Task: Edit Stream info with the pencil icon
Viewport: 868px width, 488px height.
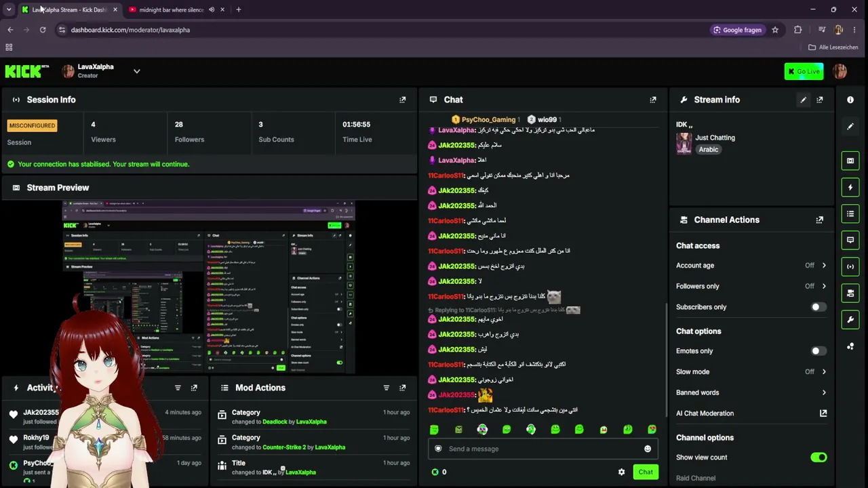Action: pos(804,100)
